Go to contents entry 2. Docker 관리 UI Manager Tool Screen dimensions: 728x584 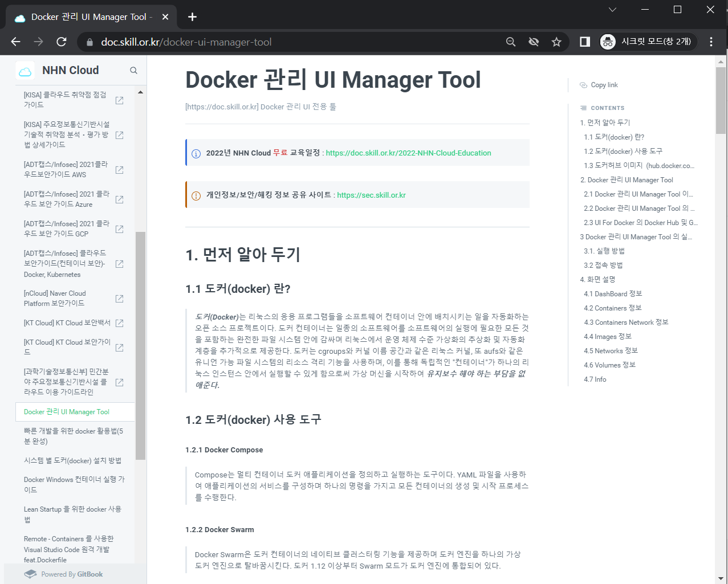627,179
